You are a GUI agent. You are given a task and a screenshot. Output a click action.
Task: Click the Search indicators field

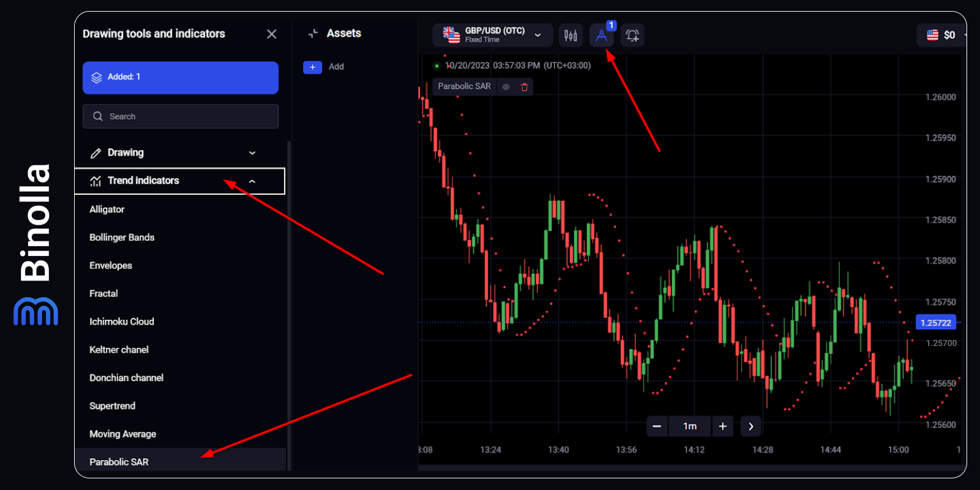click(x=180, y=116)
